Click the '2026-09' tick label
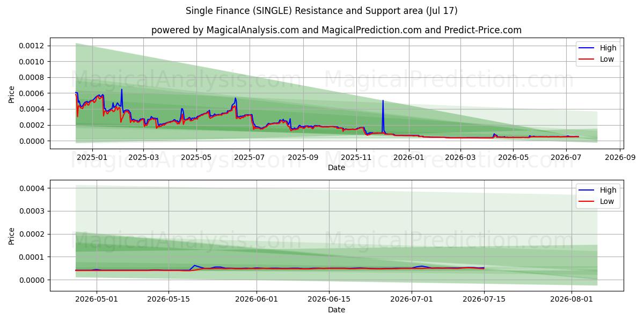Screen dimensions: 644x322 [x=620, y=158]
